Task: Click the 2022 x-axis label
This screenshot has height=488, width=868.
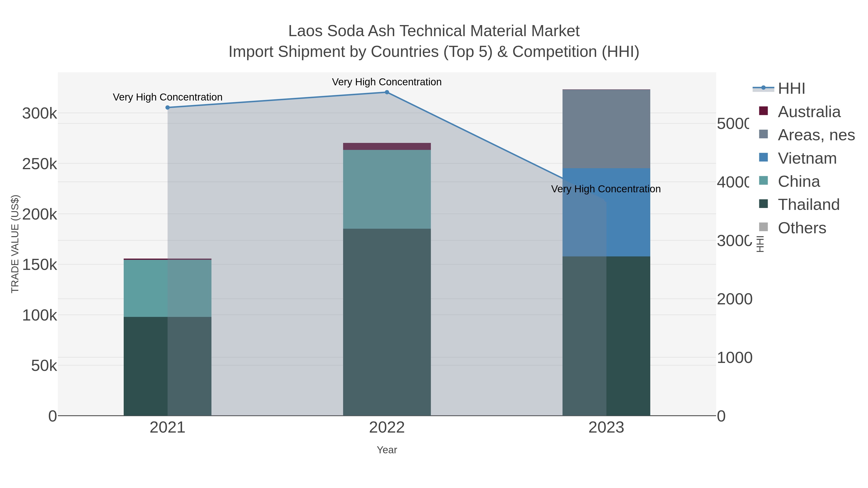Action: coord(387,428)
